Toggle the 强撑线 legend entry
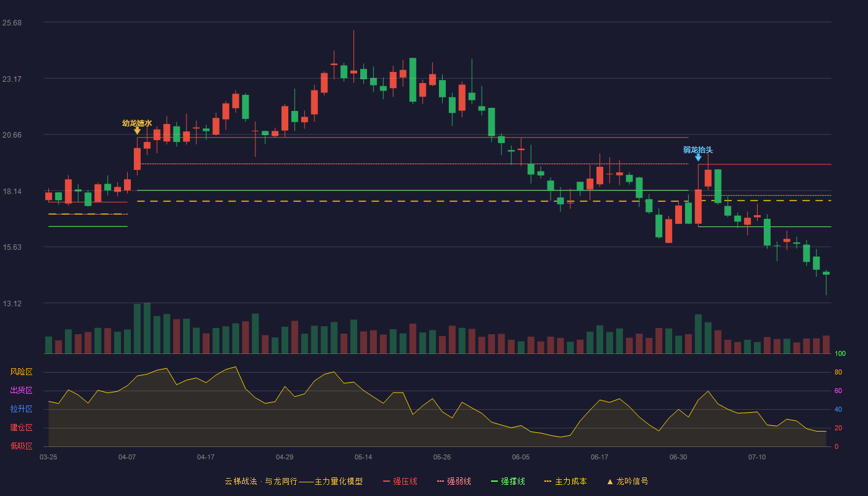Image resolution: width=868 pixels, height=496 pixels. 508,481
